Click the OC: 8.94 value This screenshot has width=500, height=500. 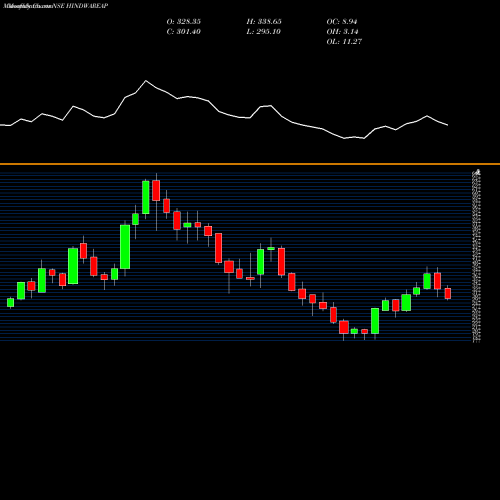coord(342,22)
